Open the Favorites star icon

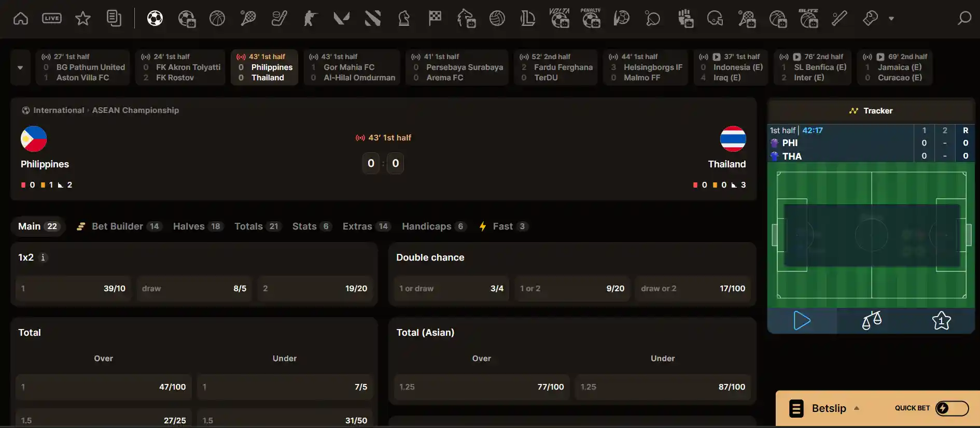pyautogui.click(x=83, y=19)
